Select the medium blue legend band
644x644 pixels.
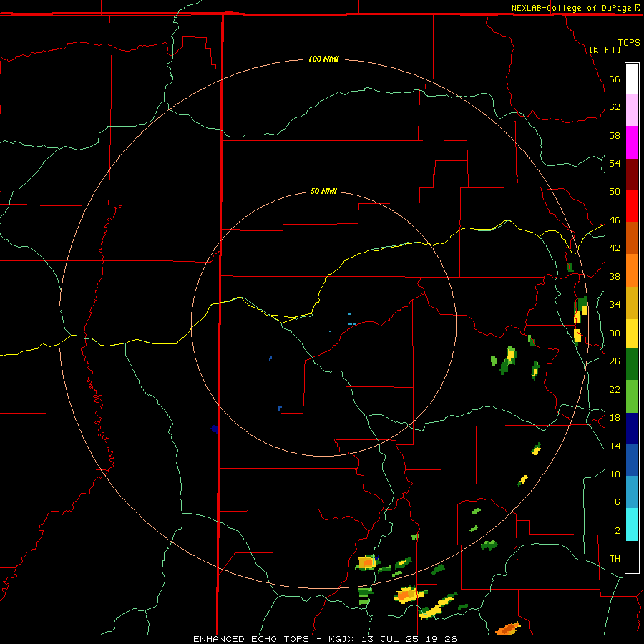pos(632,460)
